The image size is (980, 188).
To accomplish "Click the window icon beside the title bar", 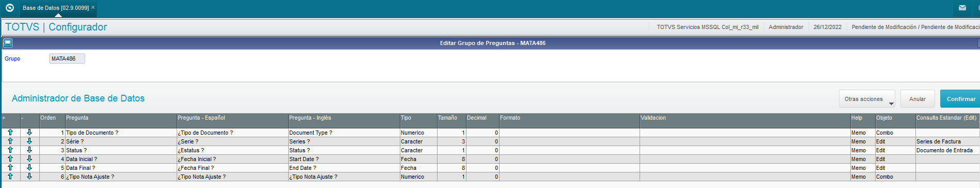I will point(7,43).
